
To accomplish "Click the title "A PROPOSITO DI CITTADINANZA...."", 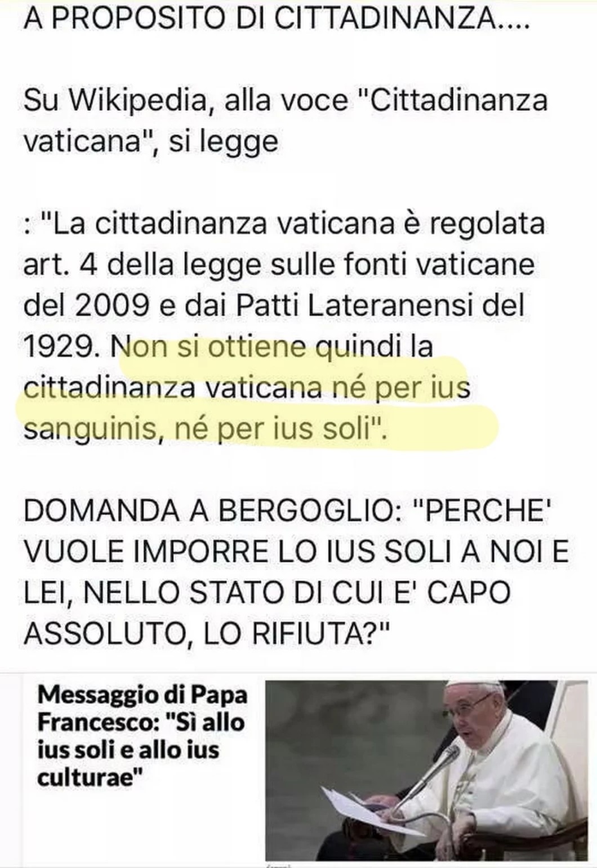I will point(277,18).
